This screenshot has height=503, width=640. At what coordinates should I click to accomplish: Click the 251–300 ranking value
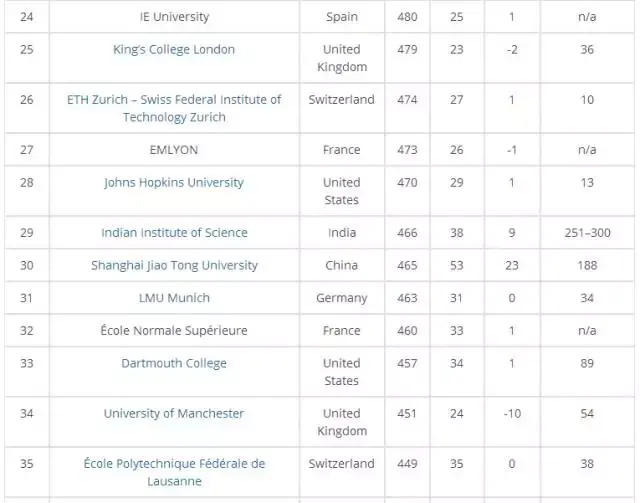[x=587, y=233]
